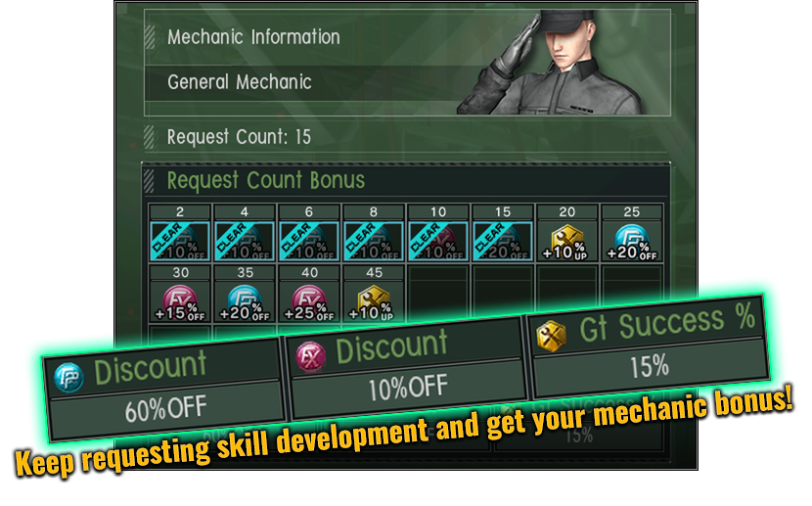812x506 pixels.
Task: Click the 40-request pink +25% OFF icon
Action: pyautogui.click(x=309, y=302)
